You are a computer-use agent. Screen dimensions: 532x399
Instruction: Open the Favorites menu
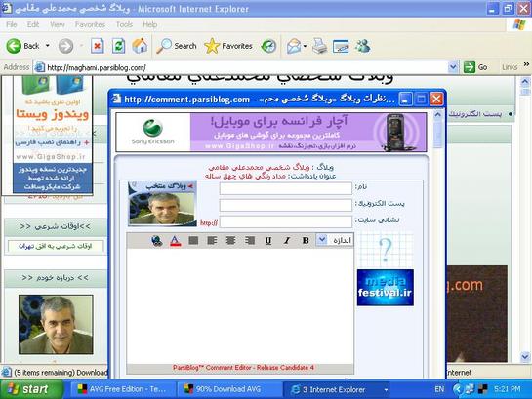(90, 24)
